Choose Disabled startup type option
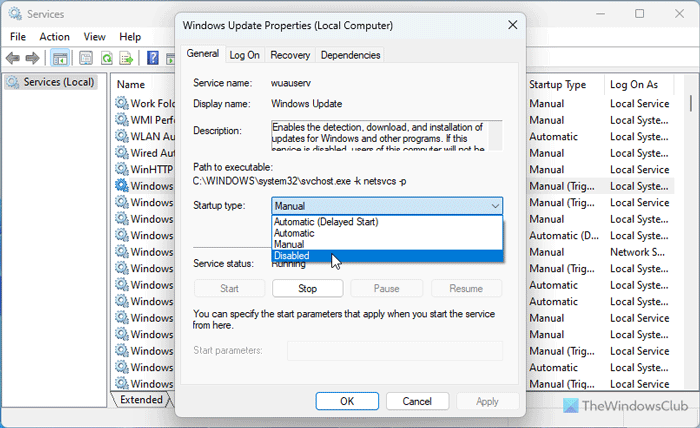This screenshot has height=428, width=700. (387, 256)
